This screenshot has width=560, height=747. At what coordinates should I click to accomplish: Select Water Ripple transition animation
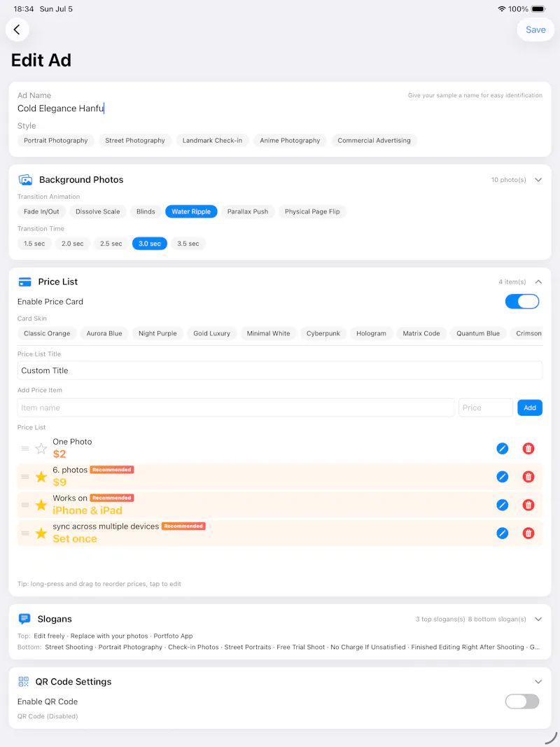click(x=191, y=211)
